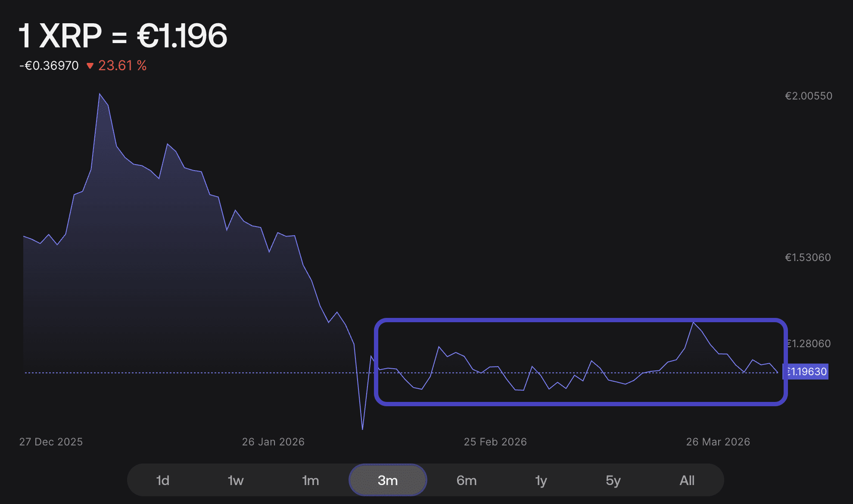Click the €2.00550 axis label
Image resolution: width=853 pixels, height=504 pixels.
(x=808, y=96)
